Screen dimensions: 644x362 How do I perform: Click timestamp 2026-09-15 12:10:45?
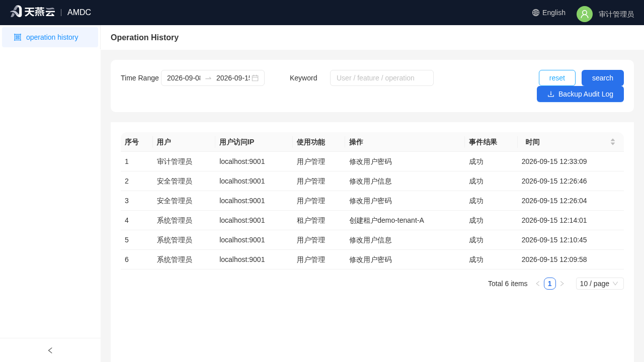pyautogui.click(x=554, y=240)
